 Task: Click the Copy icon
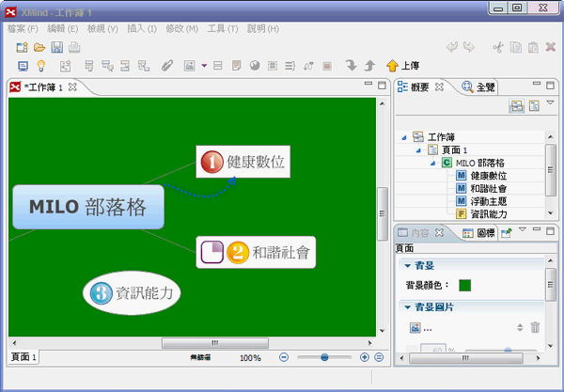click(516, 47)
